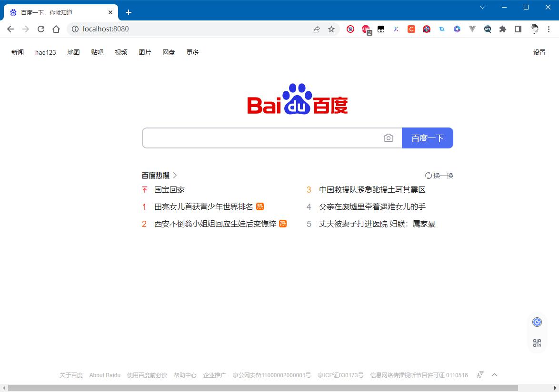
Task: Open the QR code icon at right
Action: [x=537, y=343]
